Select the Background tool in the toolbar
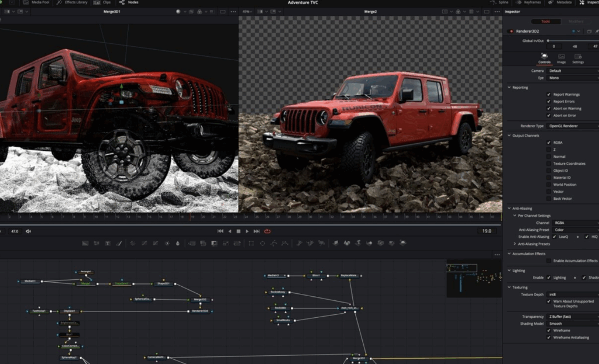The height and width of the screenshot is (364, 599). coord(85,243)
